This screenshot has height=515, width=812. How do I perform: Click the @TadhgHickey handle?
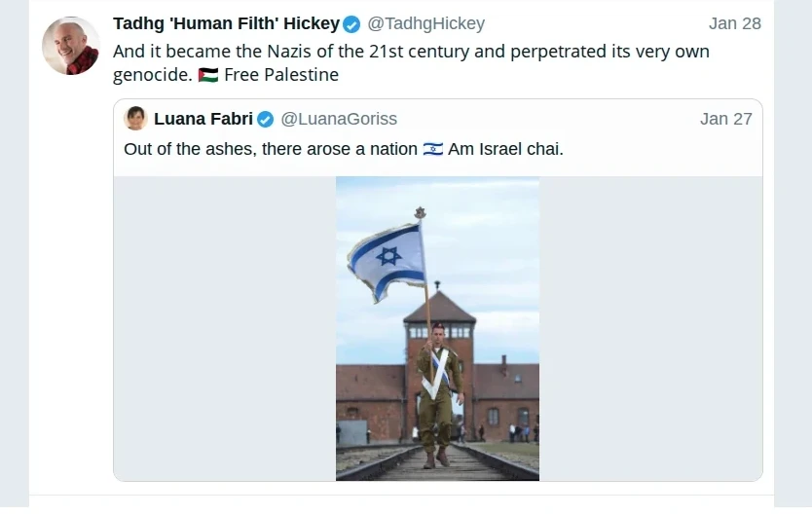click(x=425, y=23)
